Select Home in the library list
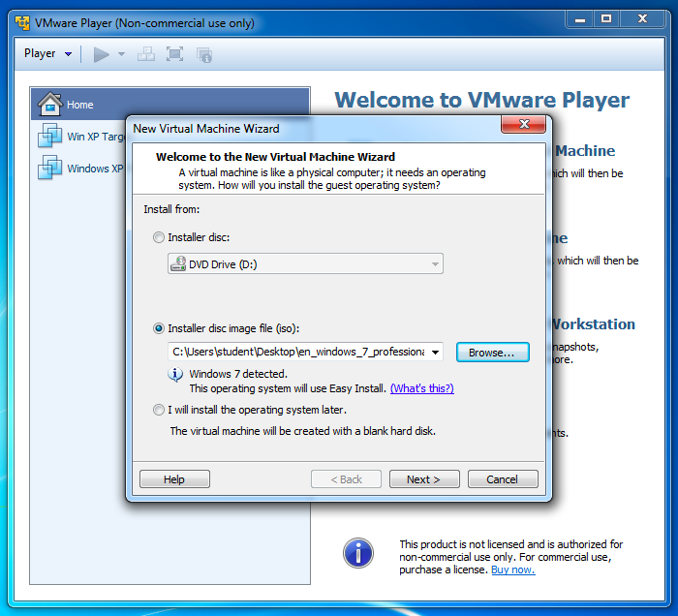The image size is (678, 616). click(x=170, y=105)
